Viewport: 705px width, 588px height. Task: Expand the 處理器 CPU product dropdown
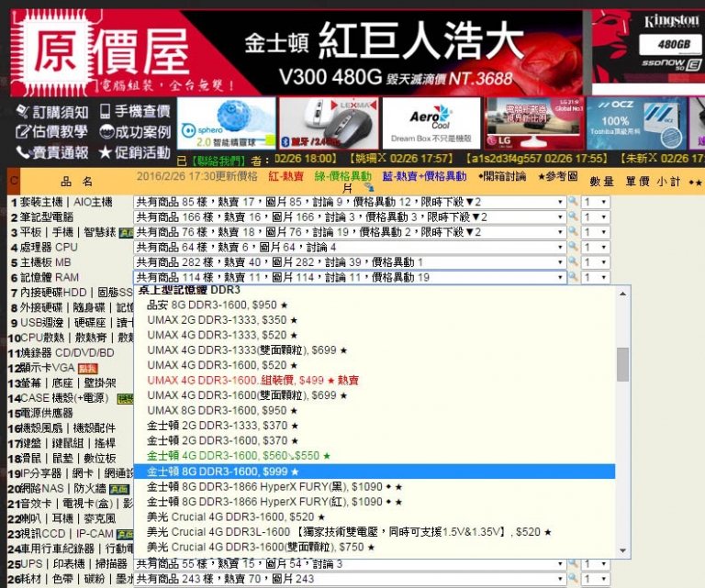click(x=350, y=248)
